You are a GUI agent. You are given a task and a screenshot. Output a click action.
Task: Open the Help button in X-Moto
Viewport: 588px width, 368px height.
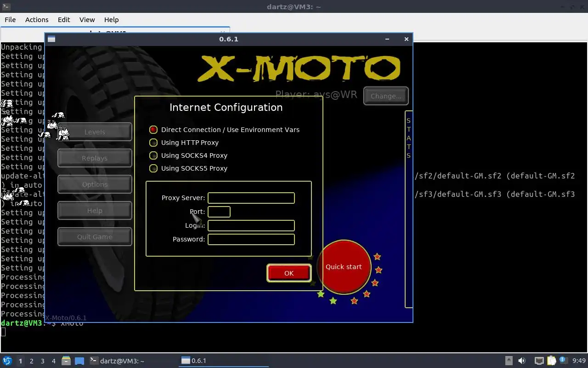95,211
